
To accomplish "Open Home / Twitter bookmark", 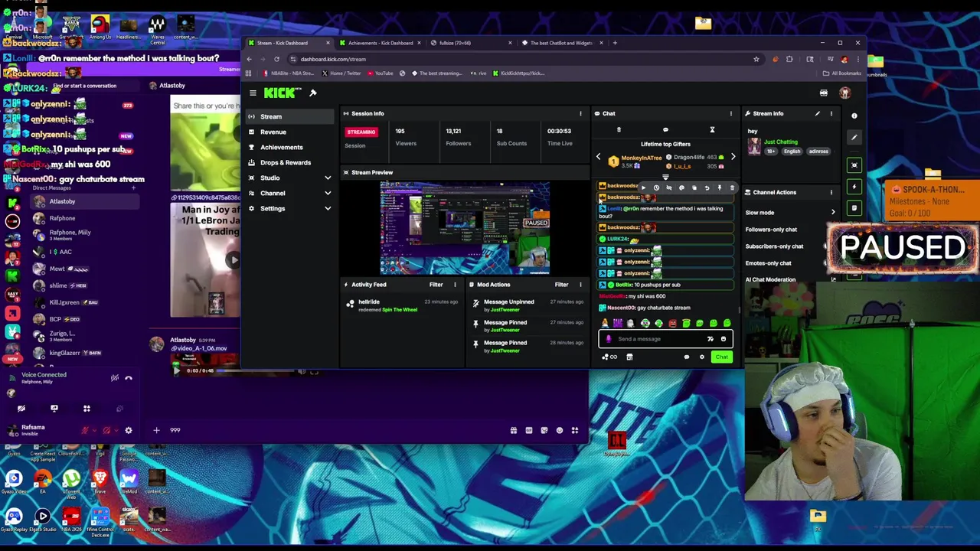I will pyautogui.click(x=341, y=73).
